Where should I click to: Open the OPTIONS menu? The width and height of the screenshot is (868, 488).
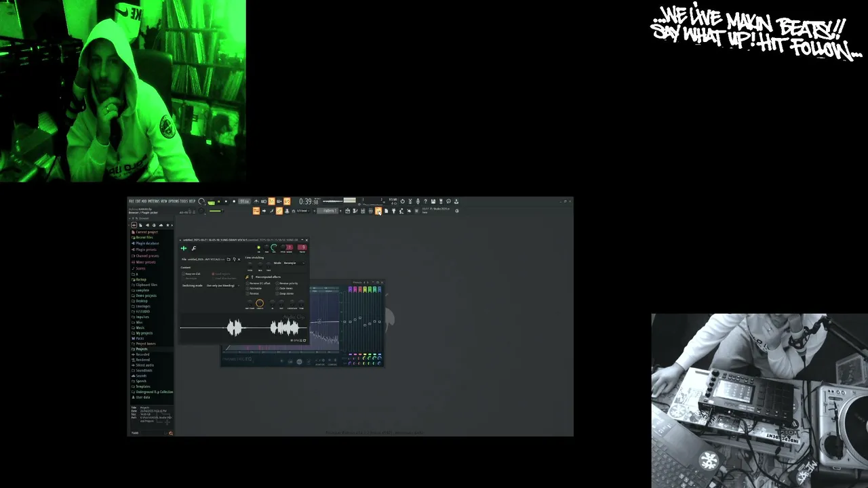coord(174,201)
